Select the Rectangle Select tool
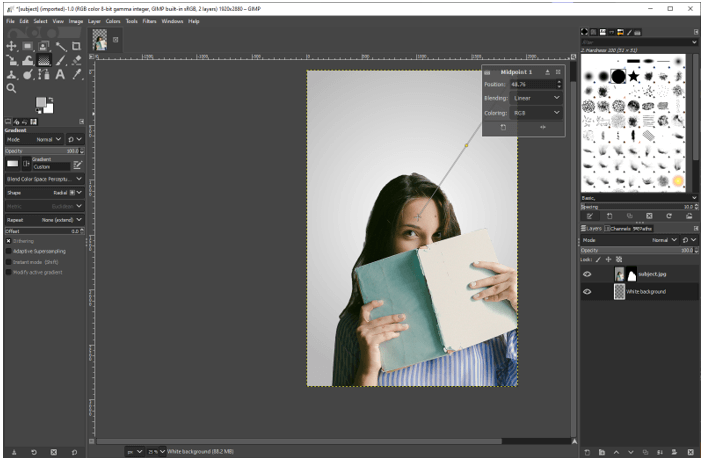The height and width of the screenshot is (458, 701). (27, 46)
